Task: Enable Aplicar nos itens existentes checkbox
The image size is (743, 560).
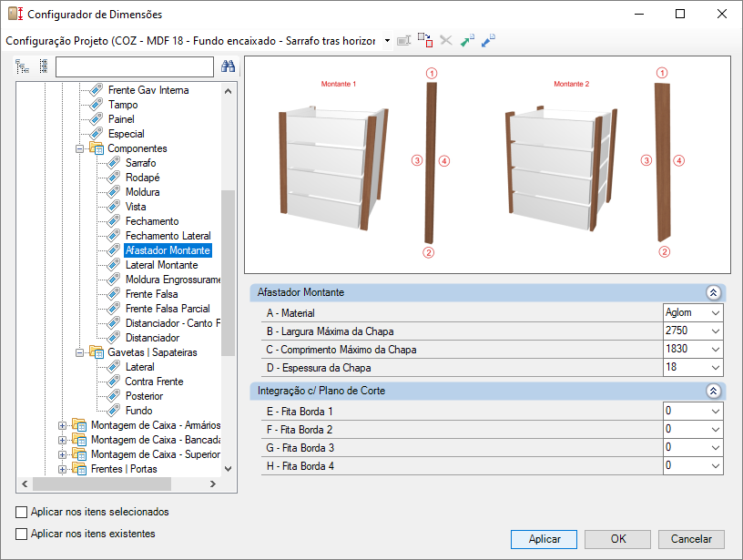Action: tap(21, 534)
